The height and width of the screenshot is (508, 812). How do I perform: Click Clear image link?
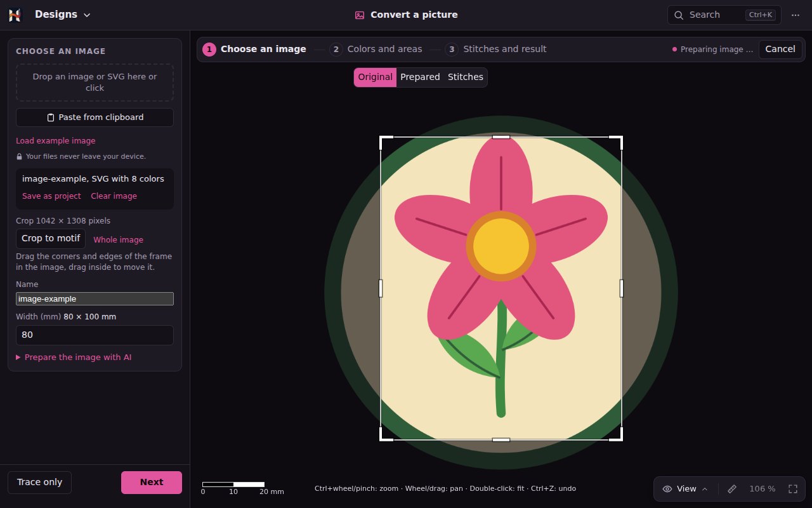point(114,196)
